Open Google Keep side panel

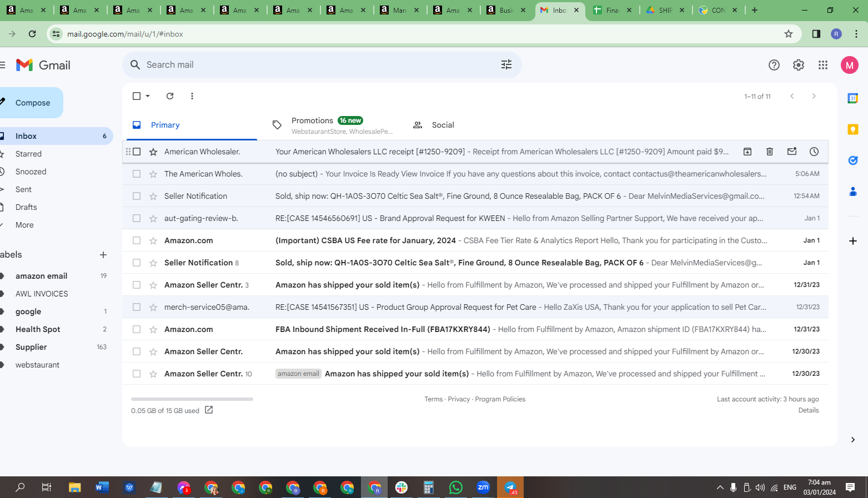(x=853, y=129)
